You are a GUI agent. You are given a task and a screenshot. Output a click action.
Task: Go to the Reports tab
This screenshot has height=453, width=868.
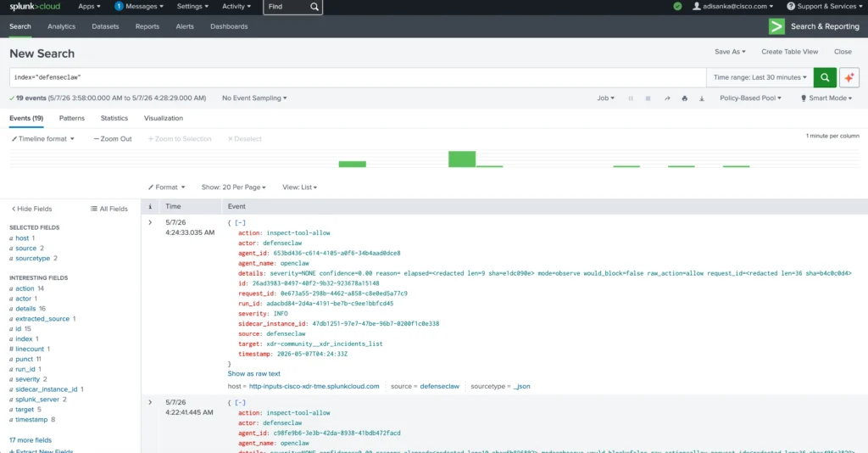pyautogui.click(x=147, y=26)
